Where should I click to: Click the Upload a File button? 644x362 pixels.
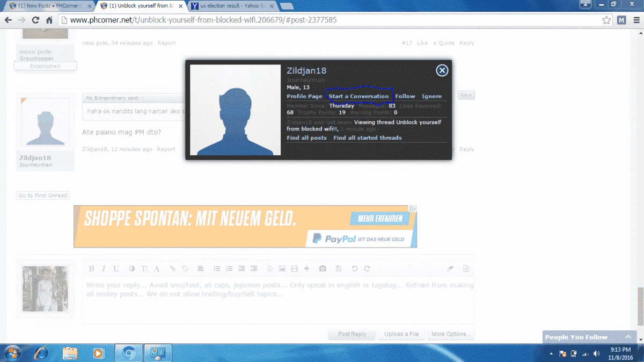click(401, 334)
